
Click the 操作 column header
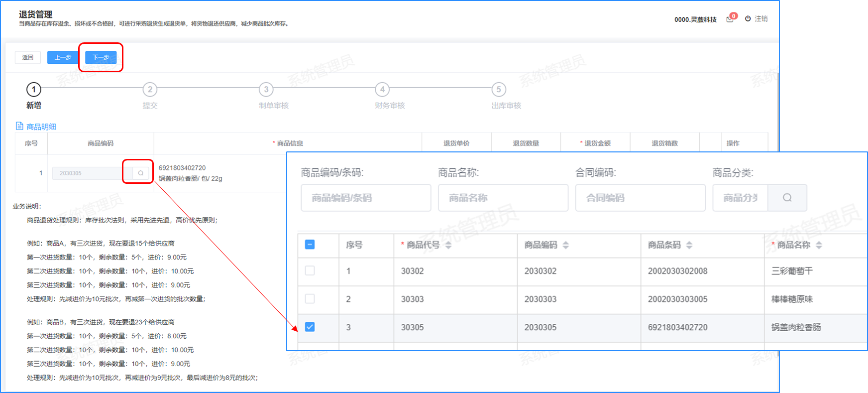pos(733,143)
